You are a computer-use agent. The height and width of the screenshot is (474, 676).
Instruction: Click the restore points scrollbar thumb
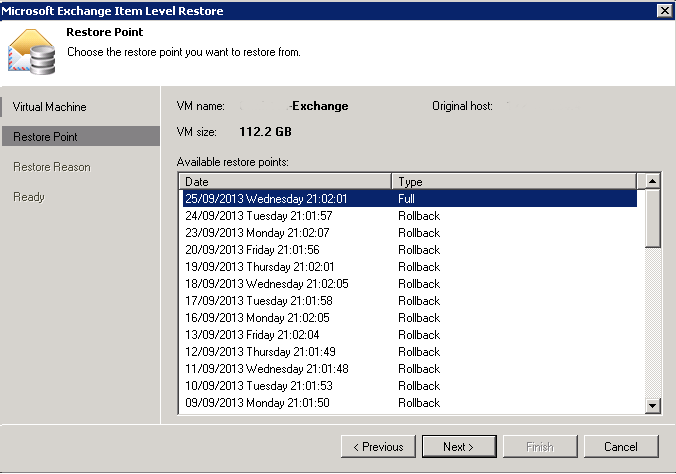(652, 219)
